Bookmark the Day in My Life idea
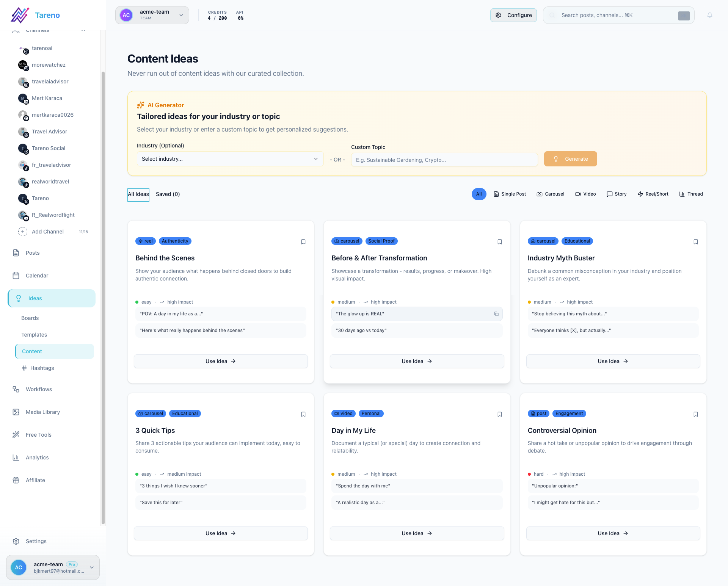This screenshot has height=586, width=728. click(499, 414)
